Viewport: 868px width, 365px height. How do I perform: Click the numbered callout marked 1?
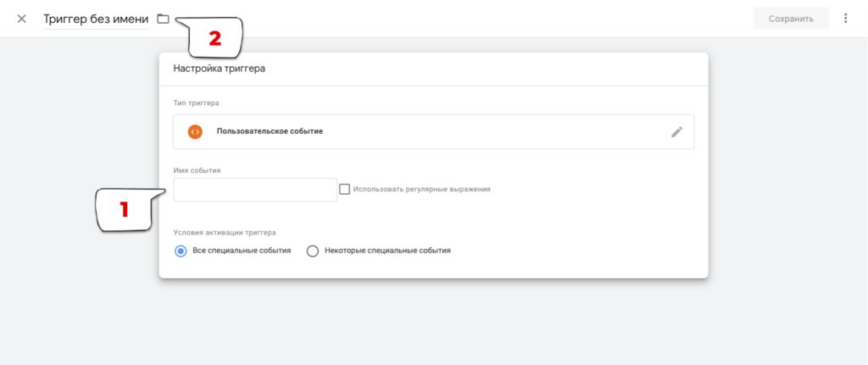coord(124,209)
